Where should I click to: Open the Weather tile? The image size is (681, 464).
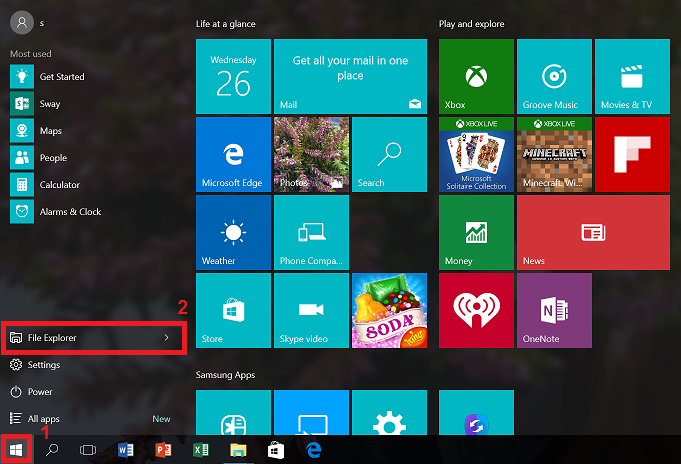(x=233, y=232)
